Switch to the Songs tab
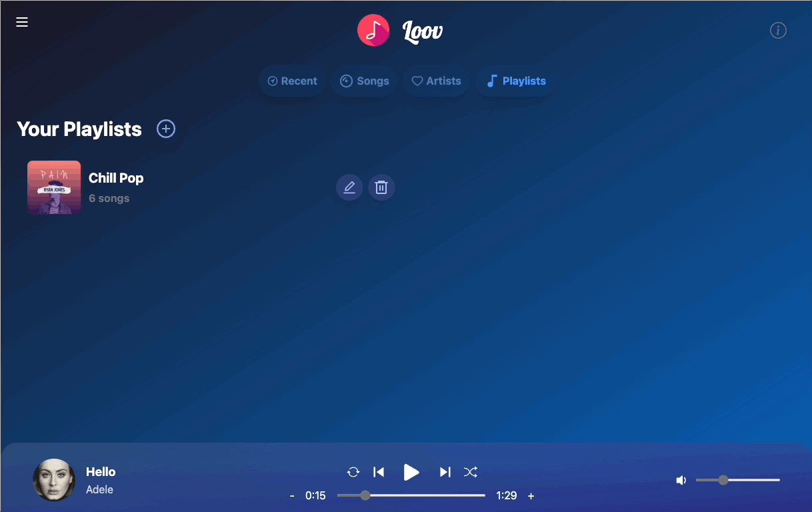This screenshot has width=812, height=512. 364,81
